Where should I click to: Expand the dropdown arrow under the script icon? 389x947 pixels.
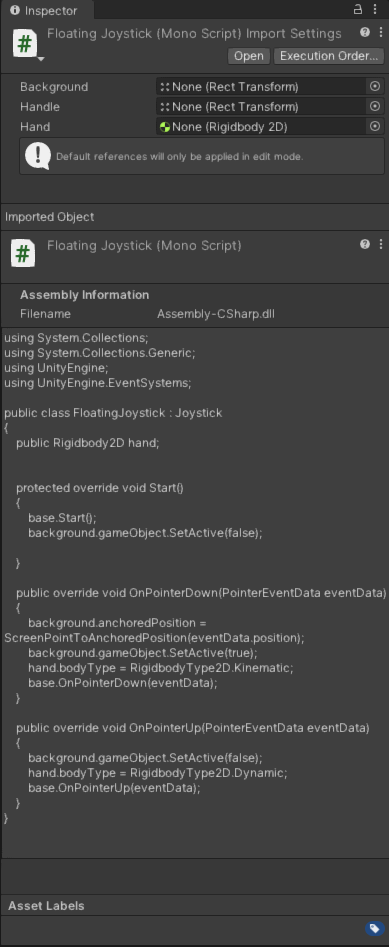pos(40,59)
